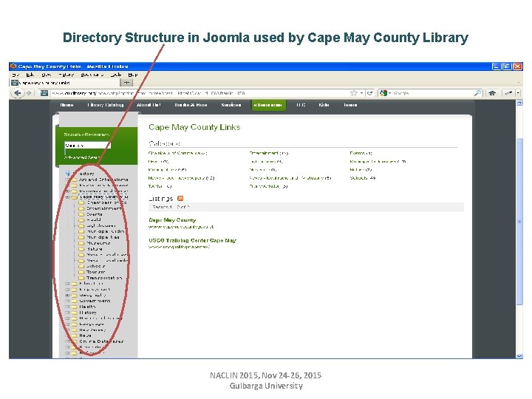Screen dimensions: 532x399
Task: Click the magnifier icon in Google search box
Action: (477, 92)
